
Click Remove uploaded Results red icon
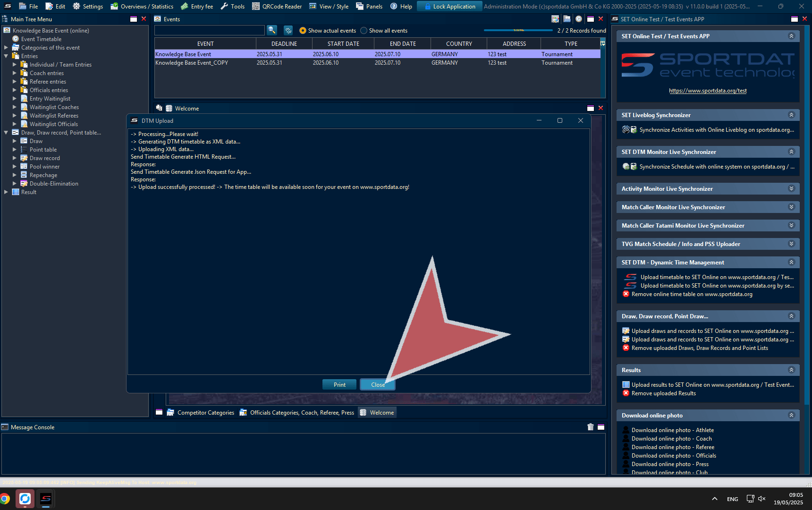coord(626,393)
